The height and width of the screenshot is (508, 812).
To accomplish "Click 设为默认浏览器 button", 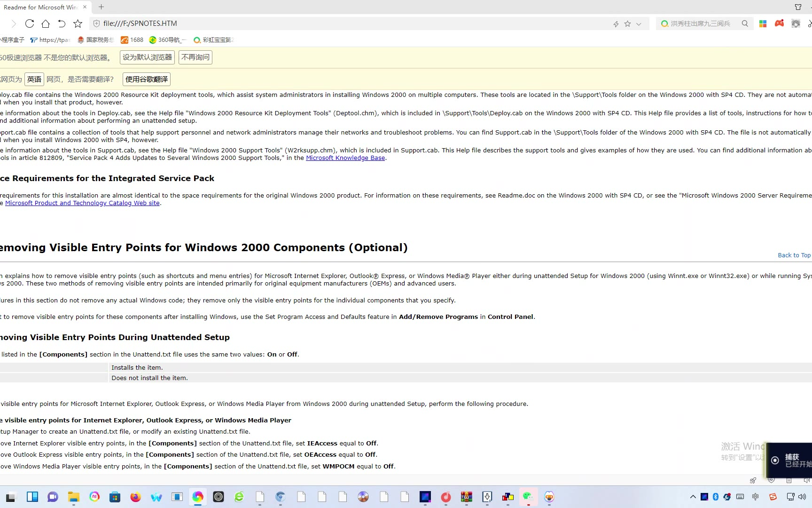I will pyautogui.click(x=147, y=57).
